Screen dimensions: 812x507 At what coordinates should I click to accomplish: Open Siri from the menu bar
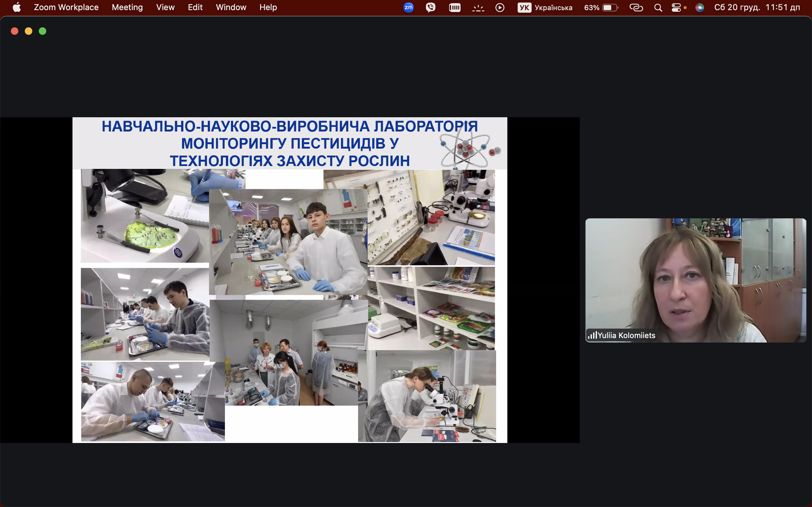(x=700, y=7)
